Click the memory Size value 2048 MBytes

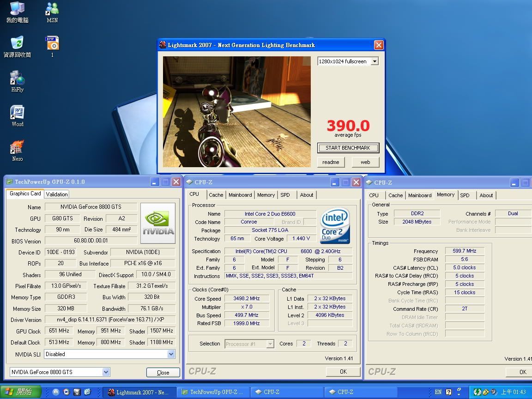(417, 222)
